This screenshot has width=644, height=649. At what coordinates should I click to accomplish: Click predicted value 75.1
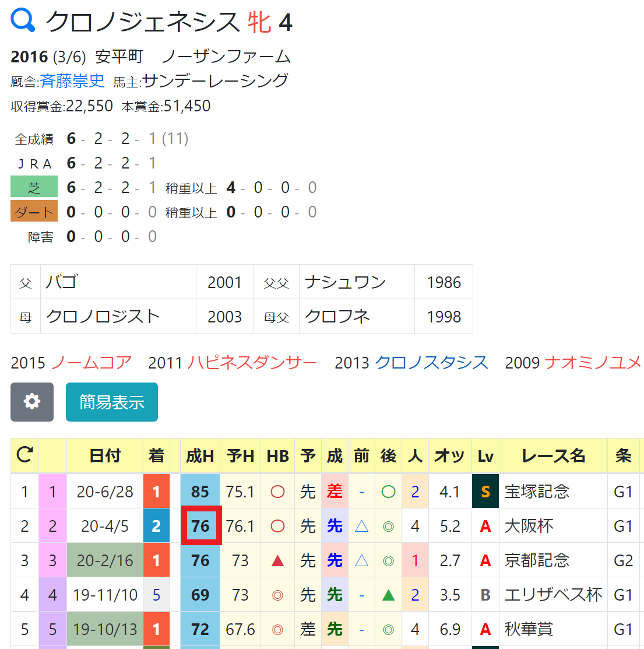point(240,492)
